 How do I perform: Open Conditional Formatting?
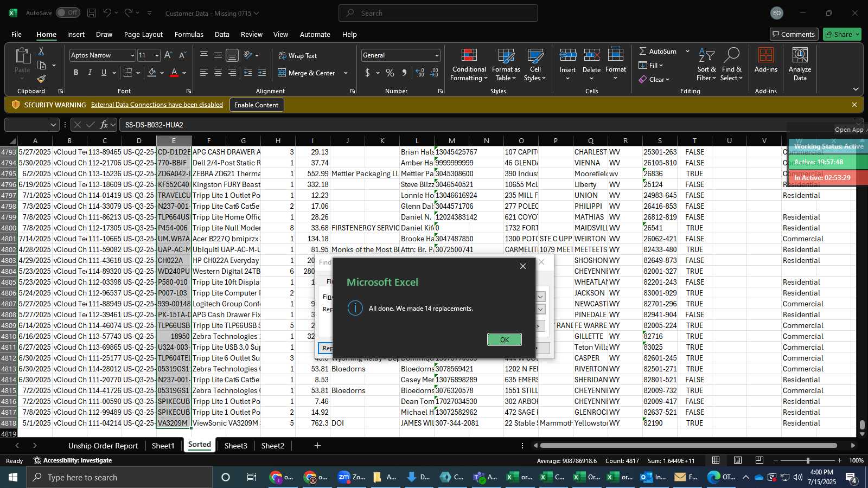tap(469, 65)
